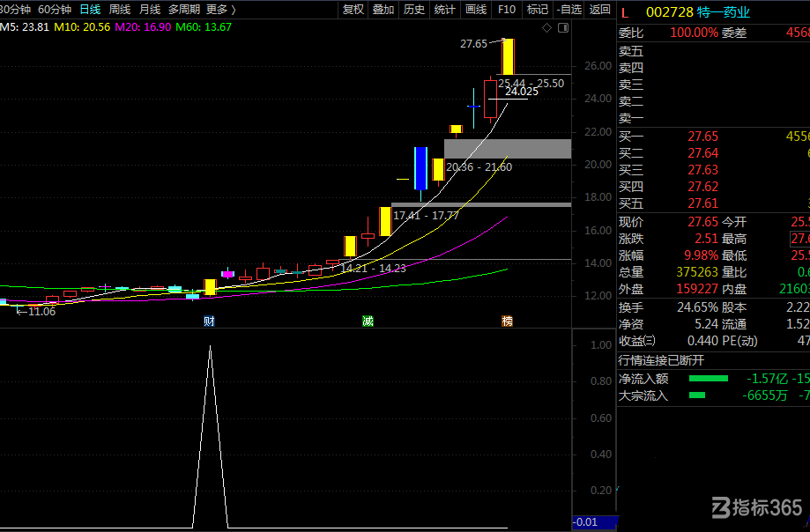
Task: Click the 11.06 low price label
Action: point(41,312)
